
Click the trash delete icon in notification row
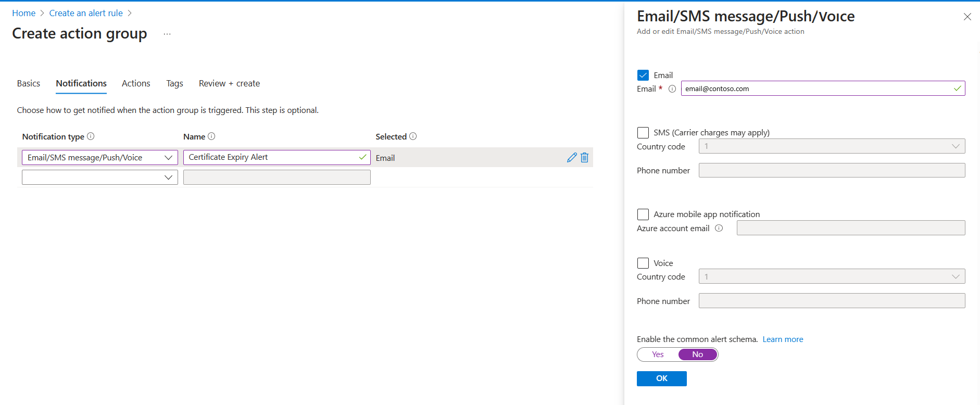pos(584,157)
